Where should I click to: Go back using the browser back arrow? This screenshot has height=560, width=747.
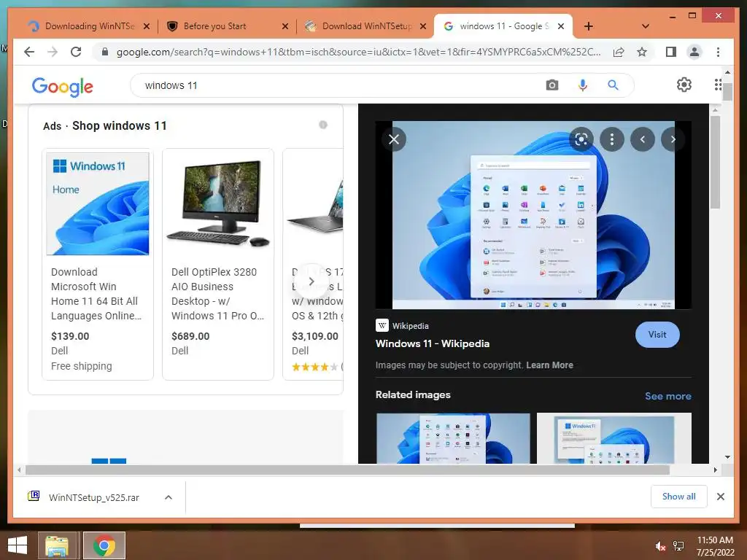(29, 52)
